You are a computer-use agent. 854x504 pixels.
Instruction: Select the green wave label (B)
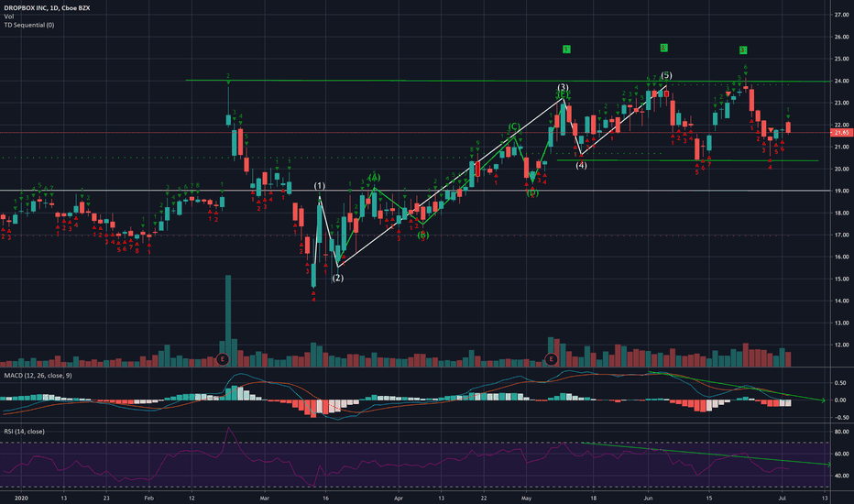pyautogui.click(x=423, y=235)
